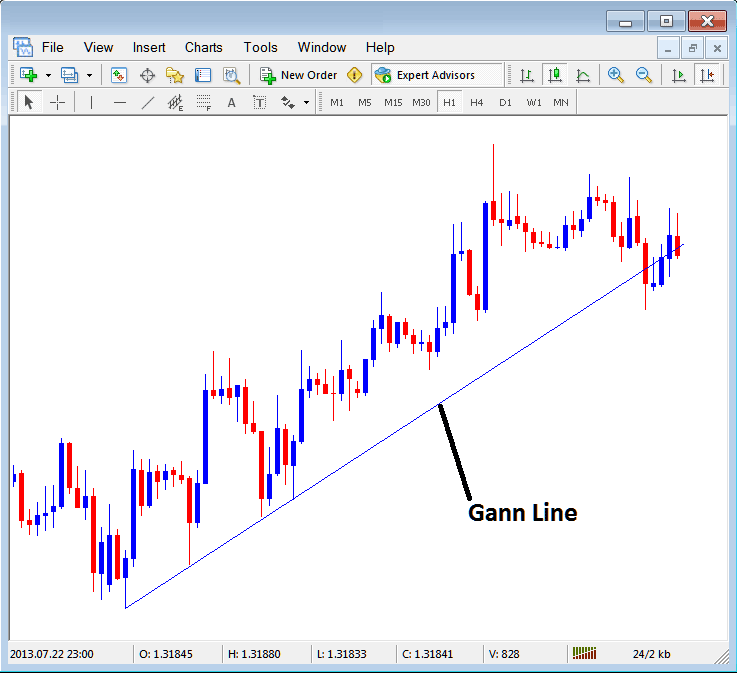
Task: Expand the new chart dropdown arrow
Action: pyautogui.click(x=48, y=75)
